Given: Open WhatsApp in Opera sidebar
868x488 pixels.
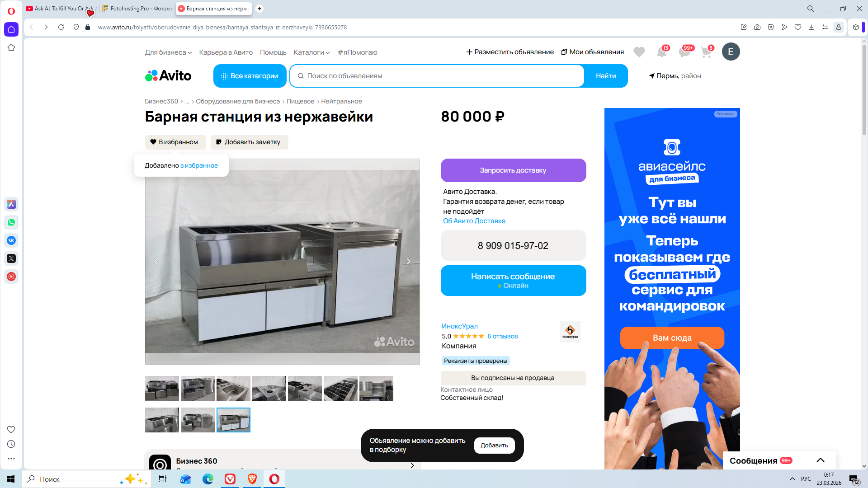Looking at the screenshot, I should click(11, 222).
